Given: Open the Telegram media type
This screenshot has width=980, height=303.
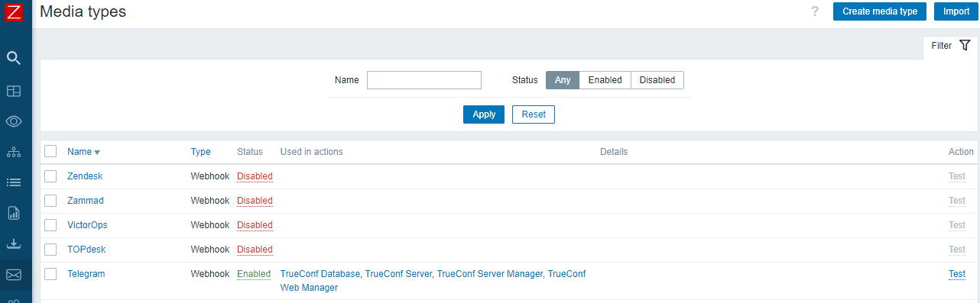Looking at the screenshot, I should tap(86, 274).
